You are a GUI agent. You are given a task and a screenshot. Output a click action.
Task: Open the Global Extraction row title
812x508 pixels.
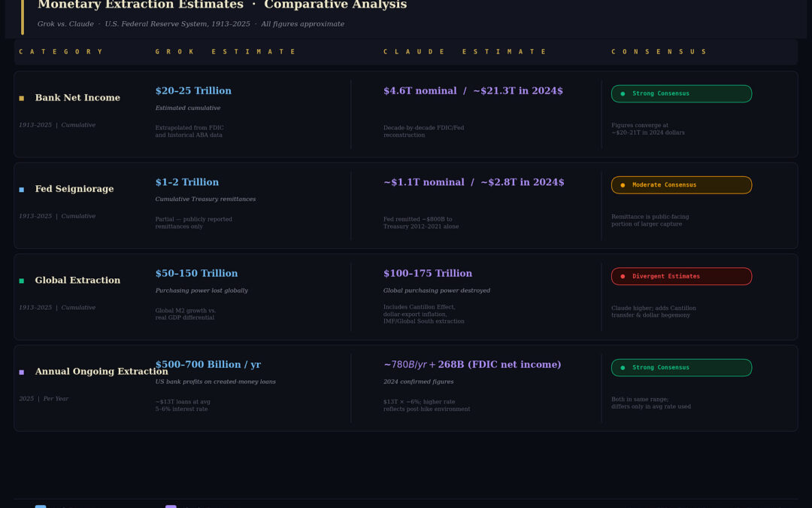(77, 280)
